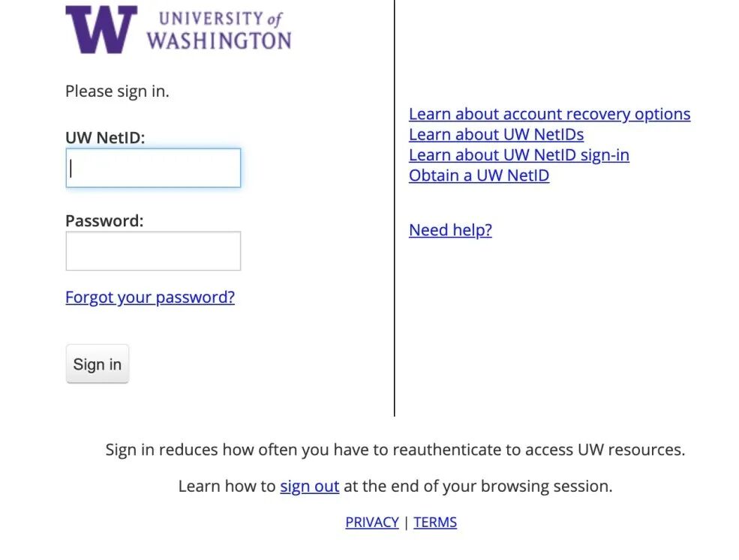Click the reauthenticate notice sentence
Image resolution: width=739 pixels, height=560 pixels.
(395, 450)
